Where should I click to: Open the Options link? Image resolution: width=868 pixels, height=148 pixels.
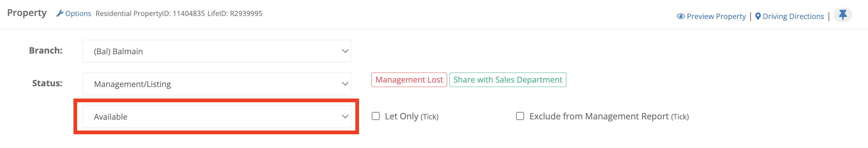point(78,13)
